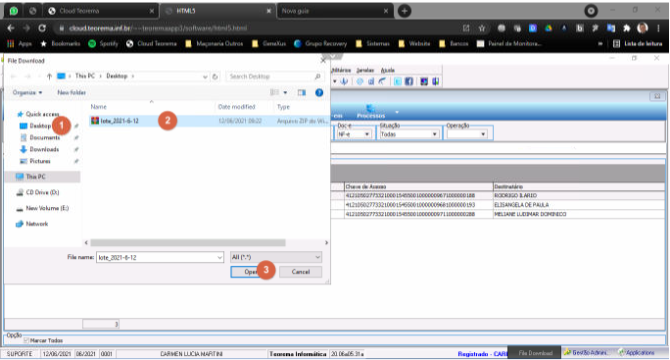Image resolution: width=670 pixels, height=360 pixels.
Task: Open the Grupo Recovery bookmark
Action: pos(320,44)
